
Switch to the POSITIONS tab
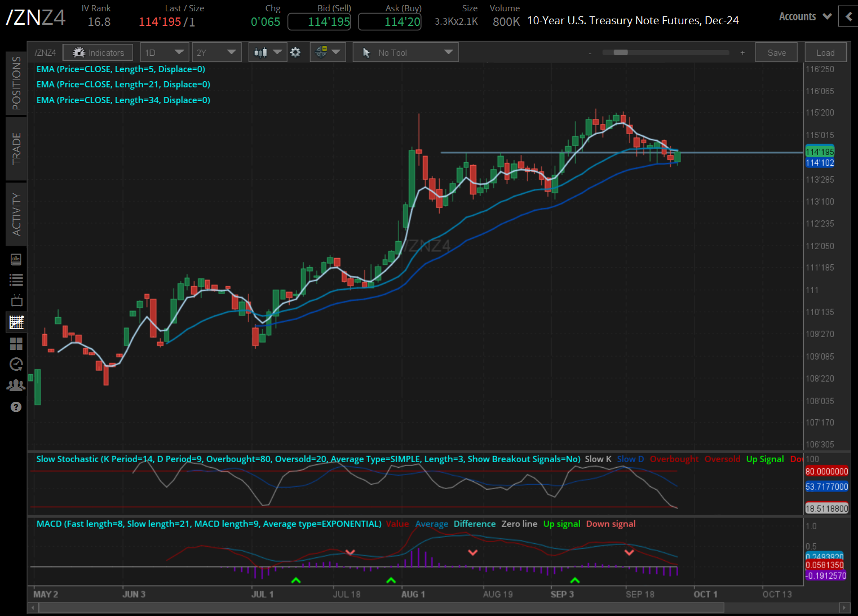click(16, 83)
